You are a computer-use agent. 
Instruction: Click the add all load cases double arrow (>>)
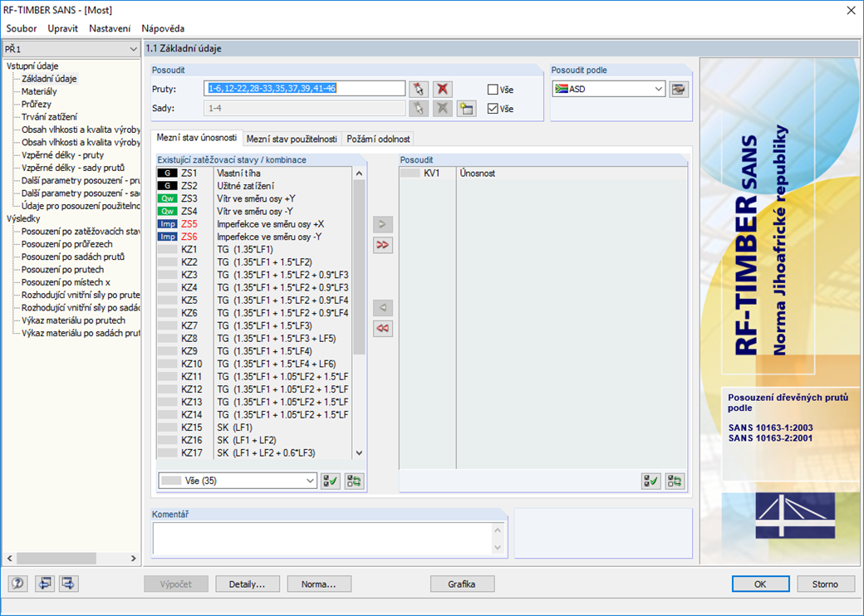click(382, 245)
